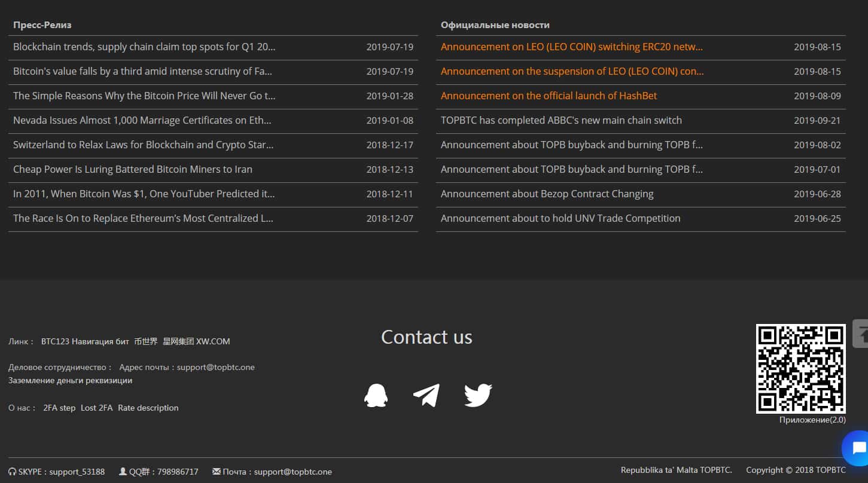Image resolution: width=868 pixels, height=483 pixels.
Task: Click the scroll-to-top arrow button
Action: point(861,333)
